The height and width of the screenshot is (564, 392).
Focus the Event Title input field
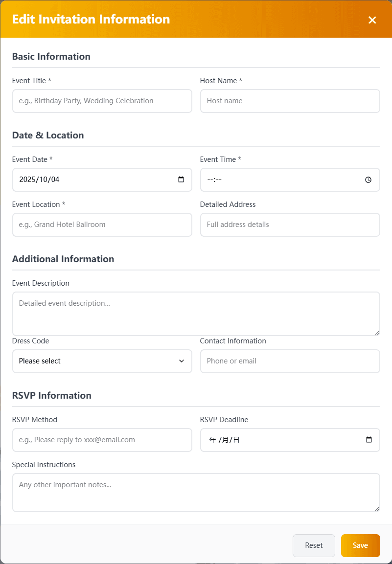(102, 101)
